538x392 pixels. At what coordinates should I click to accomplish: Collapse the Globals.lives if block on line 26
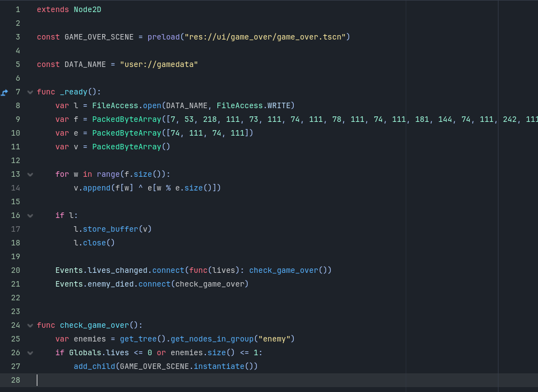point(30,353)
